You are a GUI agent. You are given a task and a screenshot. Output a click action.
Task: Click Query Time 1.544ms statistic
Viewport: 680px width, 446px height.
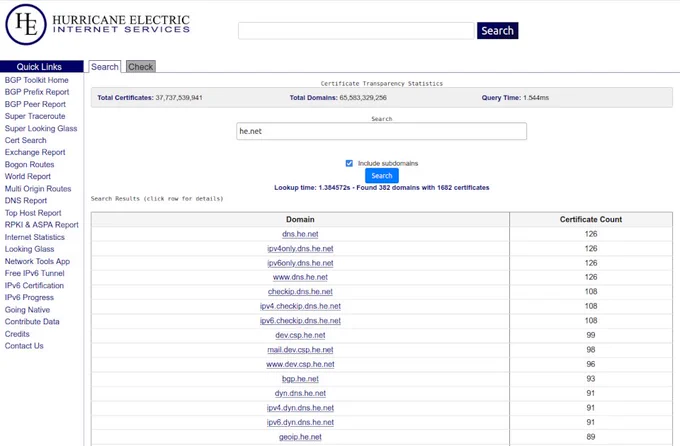coord(515,98)
